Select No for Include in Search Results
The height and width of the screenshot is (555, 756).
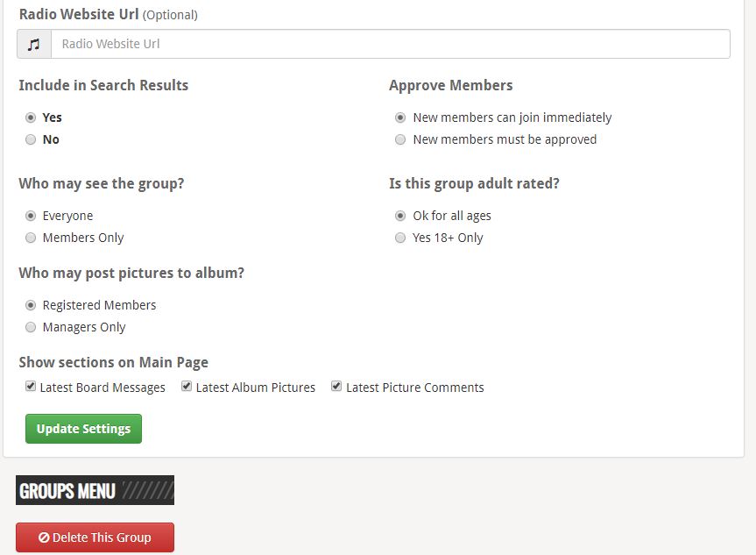tap(31, 139)
